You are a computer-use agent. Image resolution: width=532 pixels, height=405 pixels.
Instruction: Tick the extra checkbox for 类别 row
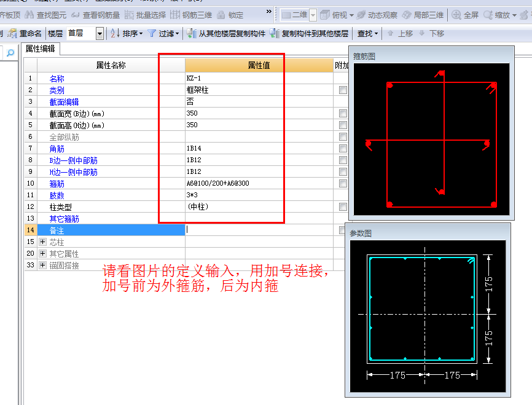click(x=343, y=90)
